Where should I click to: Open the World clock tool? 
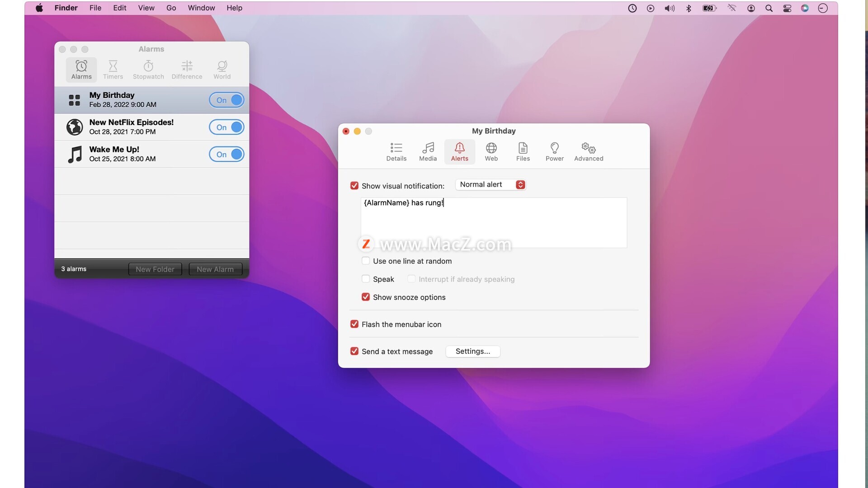click(222, 70)
